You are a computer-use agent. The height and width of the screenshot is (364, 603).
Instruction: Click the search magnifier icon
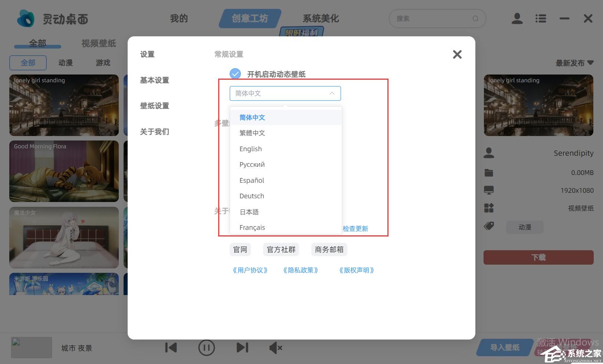point(475,19)
